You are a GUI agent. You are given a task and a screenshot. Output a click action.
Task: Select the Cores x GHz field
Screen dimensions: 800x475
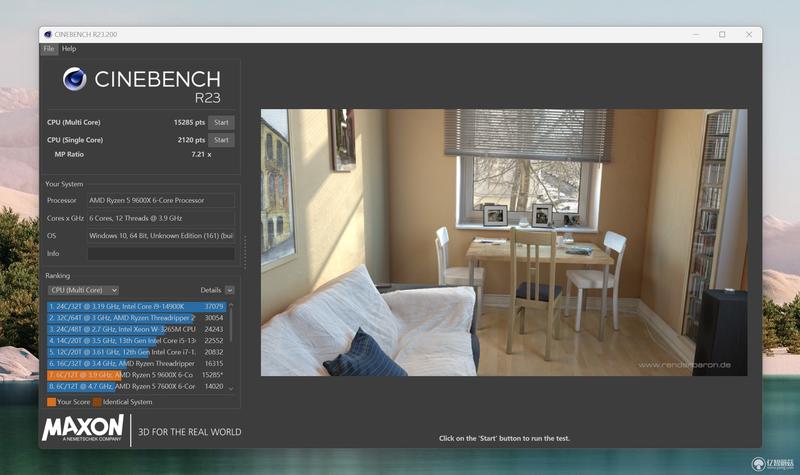click(161, 218)
